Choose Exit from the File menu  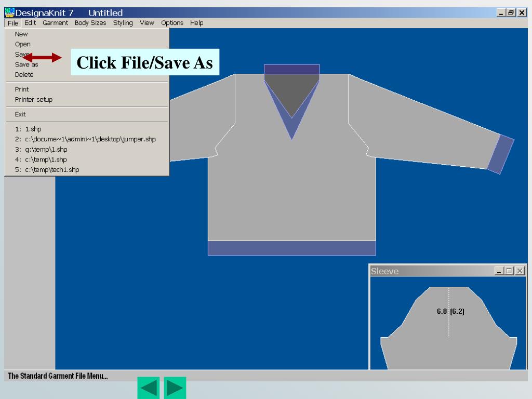(x=87, y=114)
